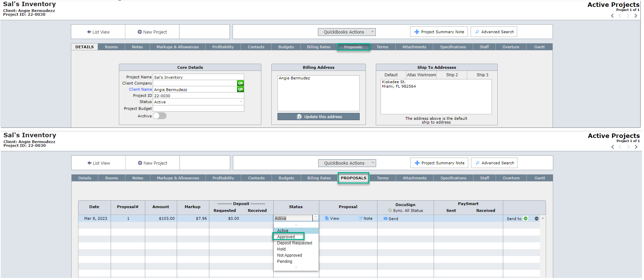Switch to Rooms tab on Details screen

111,47
